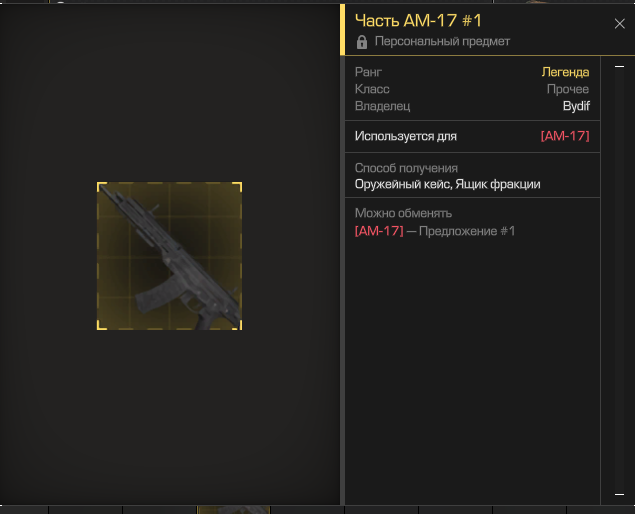
Task: Select the item title Часть АМ-17 #1
Action: pyautogui.click(x=418, y=21)
